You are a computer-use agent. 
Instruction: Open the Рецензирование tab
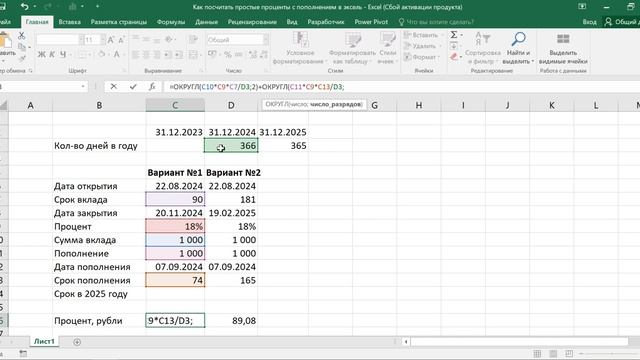pyautogui.click(x=252, y=22)
